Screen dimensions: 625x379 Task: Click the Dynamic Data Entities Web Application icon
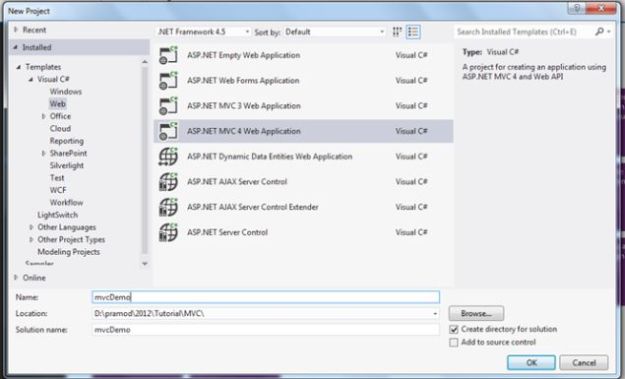tap(168, 157)
